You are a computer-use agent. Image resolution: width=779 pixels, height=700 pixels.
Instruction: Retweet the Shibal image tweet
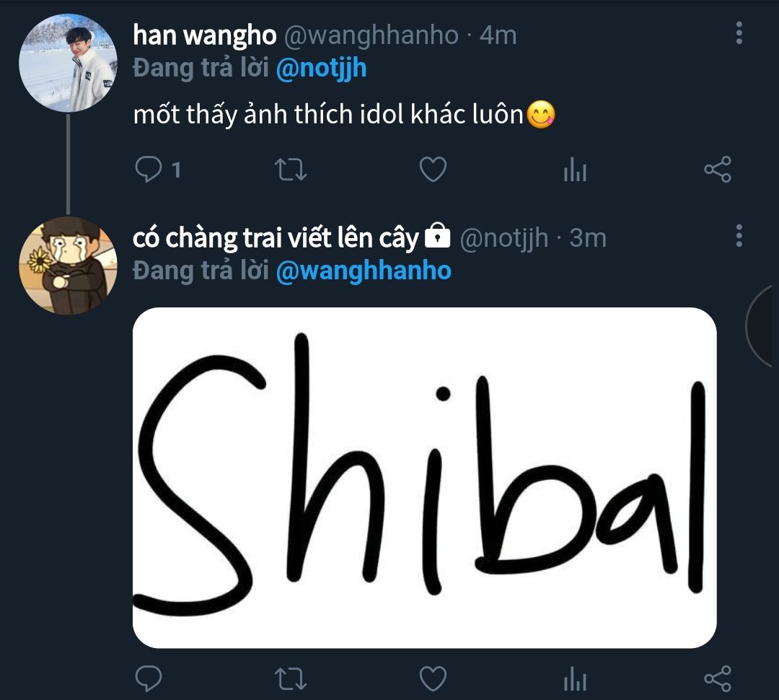point(291,679)
